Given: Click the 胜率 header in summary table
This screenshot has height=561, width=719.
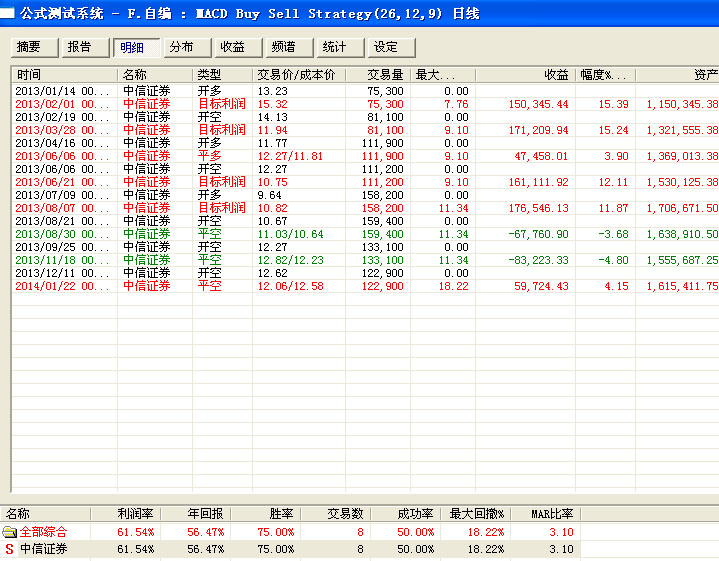Looking at the screenshot, I should (266, 513).
